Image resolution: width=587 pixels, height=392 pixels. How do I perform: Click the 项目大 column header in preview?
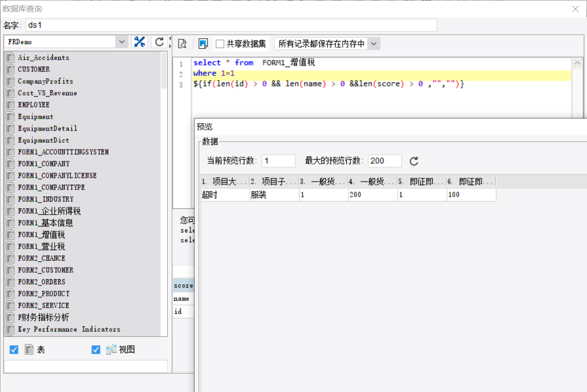225,182
